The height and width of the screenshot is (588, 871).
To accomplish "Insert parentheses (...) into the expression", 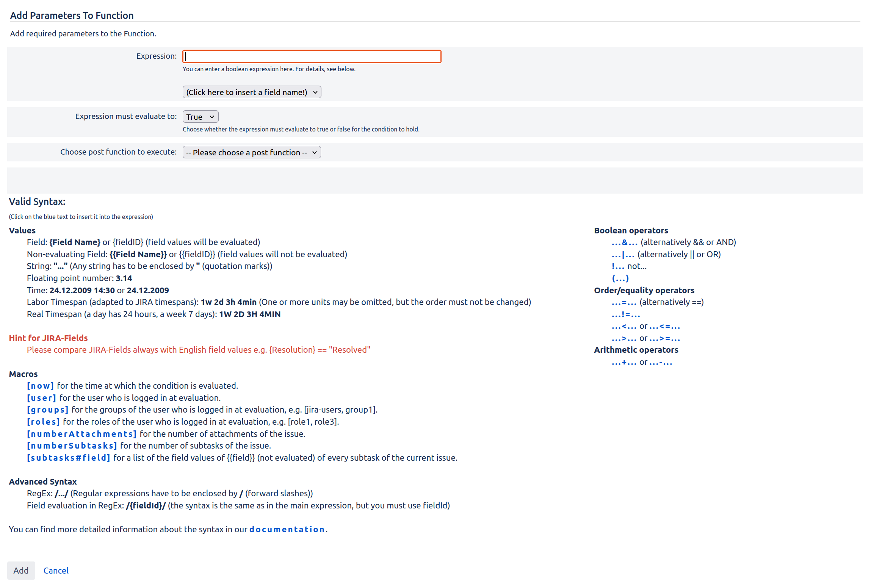I will point(621,278).
